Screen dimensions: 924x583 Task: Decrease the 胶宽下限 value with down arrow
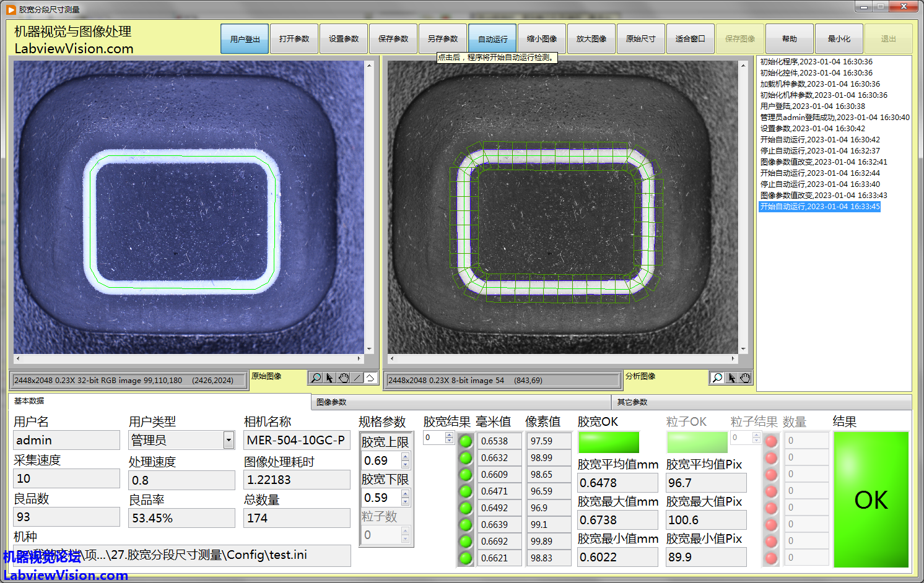[406, 501]
